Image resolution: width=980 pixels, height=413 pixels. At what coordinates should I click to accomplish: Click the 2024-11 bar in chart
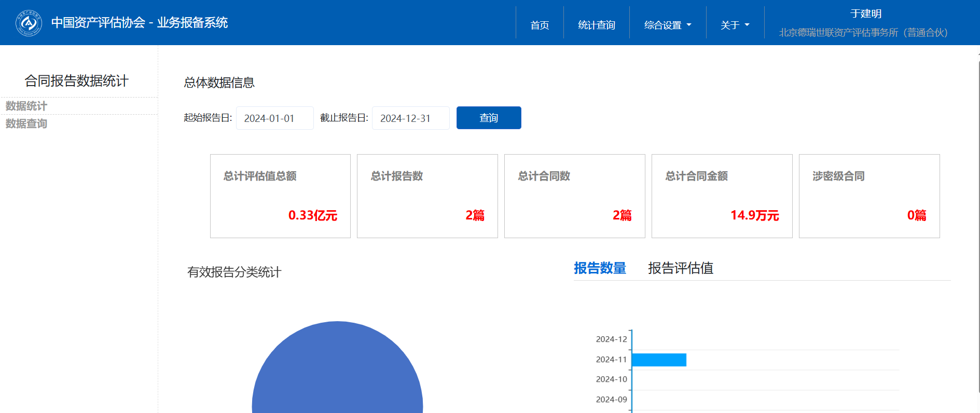click(x=659, y=360)
